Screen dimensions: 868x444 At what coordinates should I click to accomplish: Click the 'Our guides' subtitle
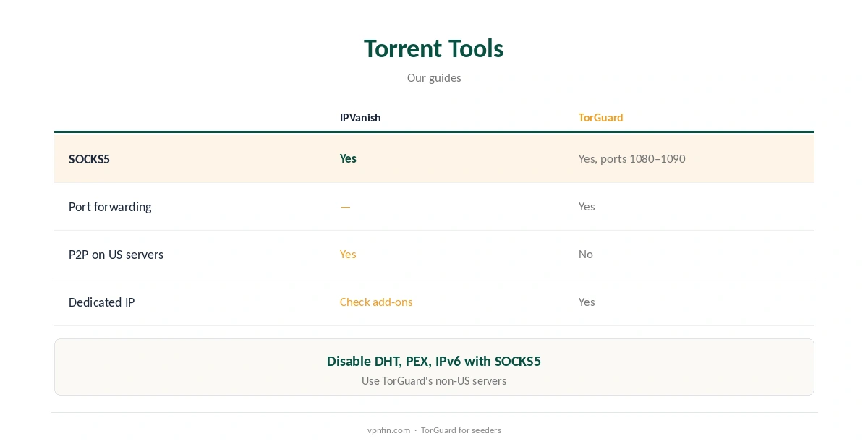pyautogui.click(x=434, y=78)
